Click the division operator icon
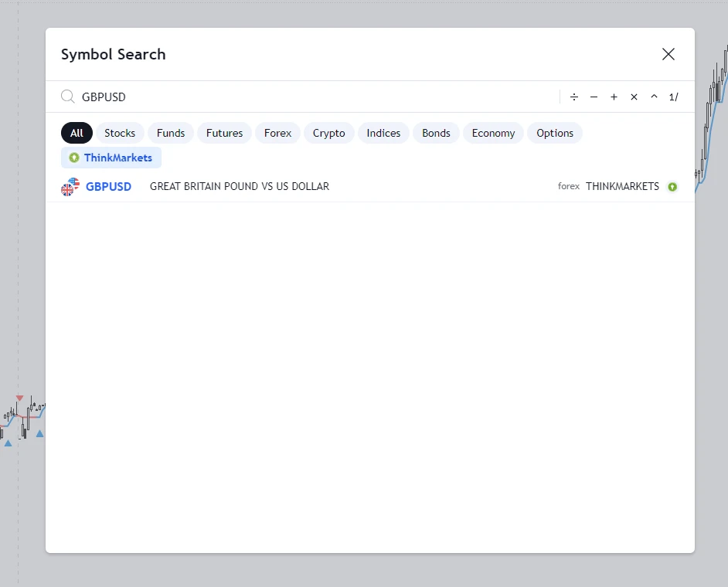 [x=574, y=97]
